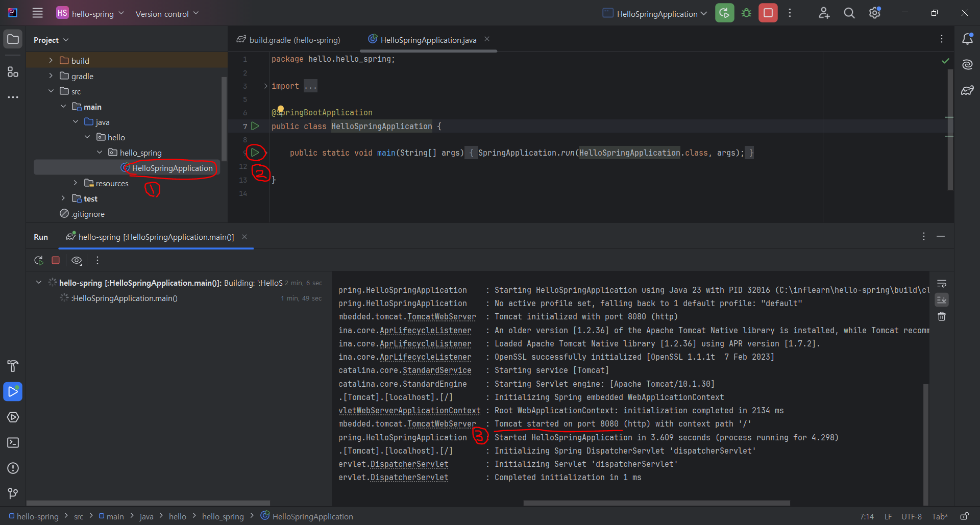Open the Terminal tool window
Screen dimensions: 980x525
(13, 442)
